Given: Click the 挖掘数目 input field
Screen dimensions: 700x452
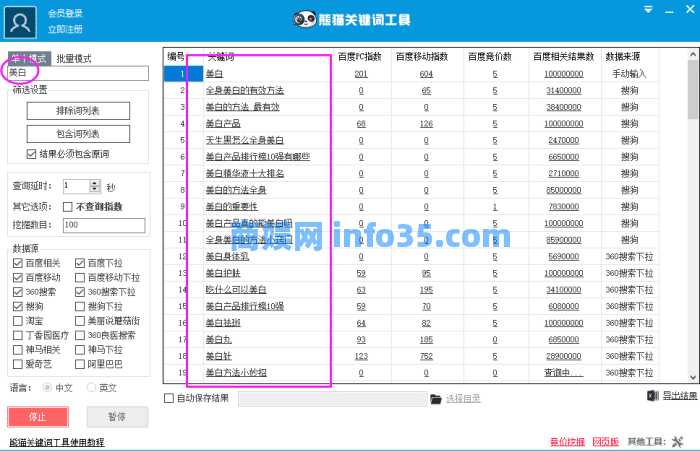Looking at the screenshot, I should pyautogui.click(x=103, y=225).
